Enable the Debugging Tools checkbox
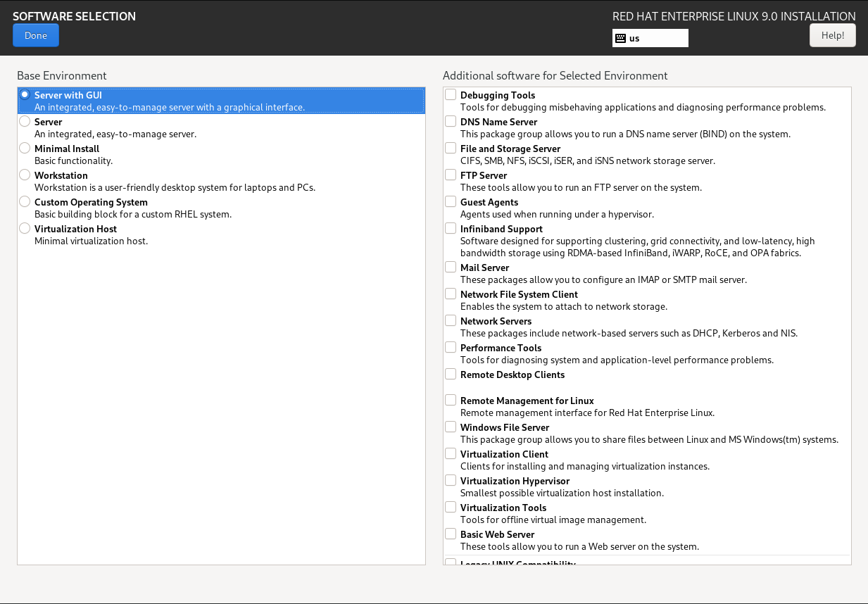The width and height of the screenshot is (868, 604). [451, 95]
